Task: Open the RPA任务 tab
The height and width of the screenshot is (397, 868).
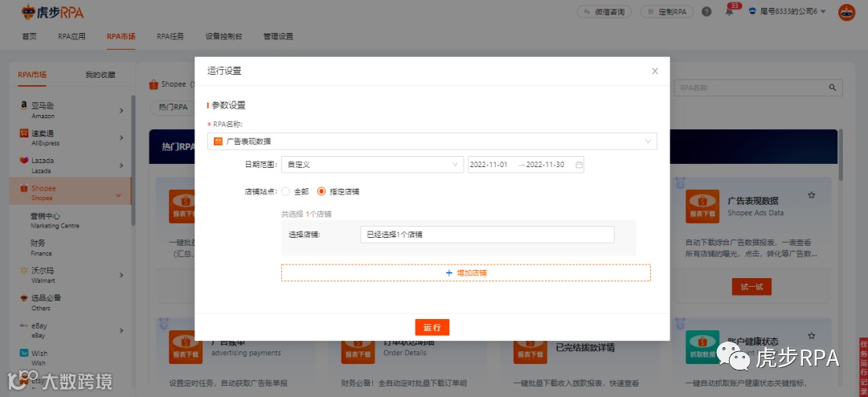Action: (170, 36)
